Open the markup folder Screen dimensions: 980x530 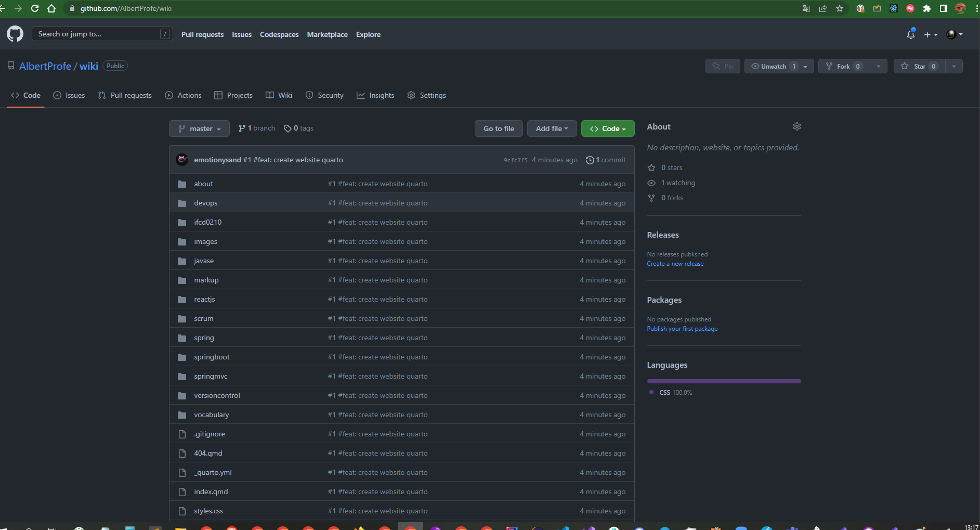(206, 280)
